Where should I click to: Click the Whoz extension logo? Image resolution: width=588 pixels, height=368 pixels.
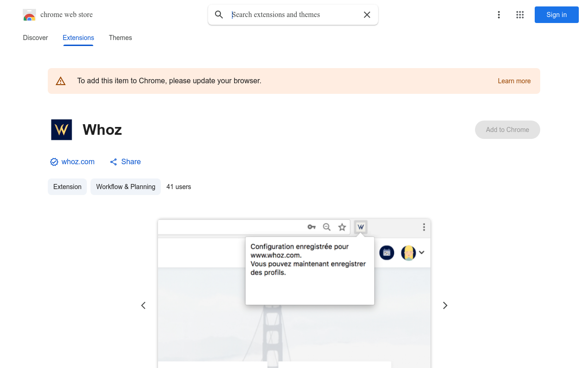(x=62, y=130)
